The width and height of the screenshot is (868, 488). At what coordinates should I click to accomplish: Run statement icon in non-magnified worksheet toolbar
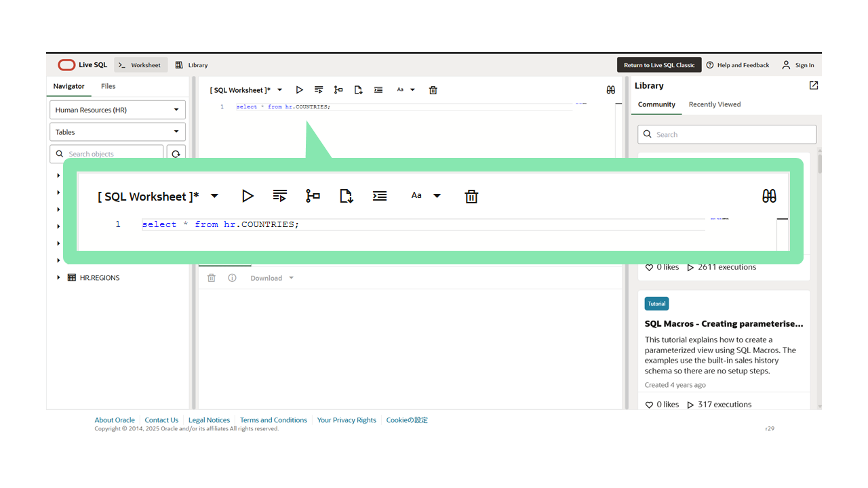pyautogui.click(x=300, y=90)
